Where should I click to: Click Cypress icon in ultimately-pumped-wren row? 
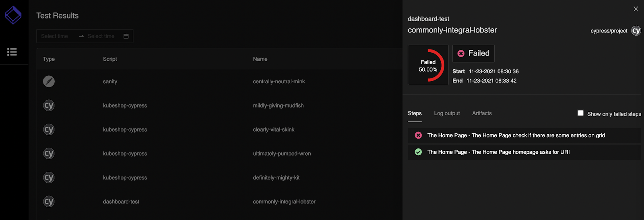(x=49, y=154)
